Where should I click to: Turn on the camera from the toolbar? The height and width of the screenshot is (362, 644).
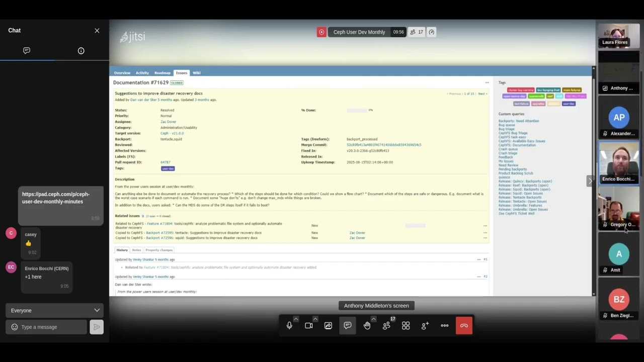pyautogui.click(x=308, y=326)
